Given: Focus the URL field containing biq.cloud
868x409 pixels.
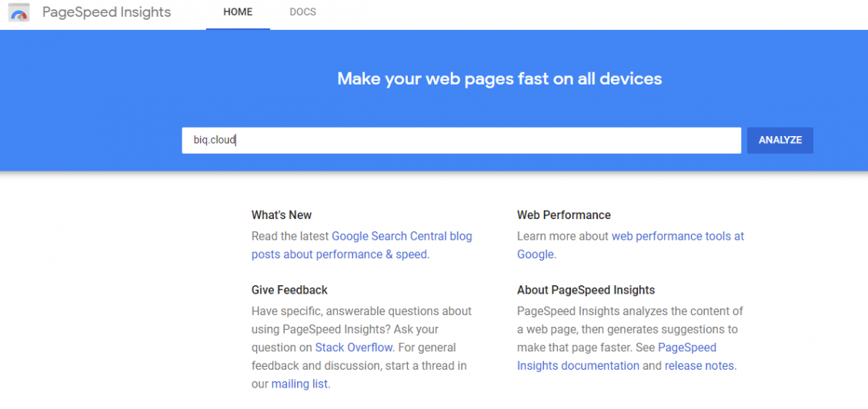Looking at the screenshot, I should 461,141.
